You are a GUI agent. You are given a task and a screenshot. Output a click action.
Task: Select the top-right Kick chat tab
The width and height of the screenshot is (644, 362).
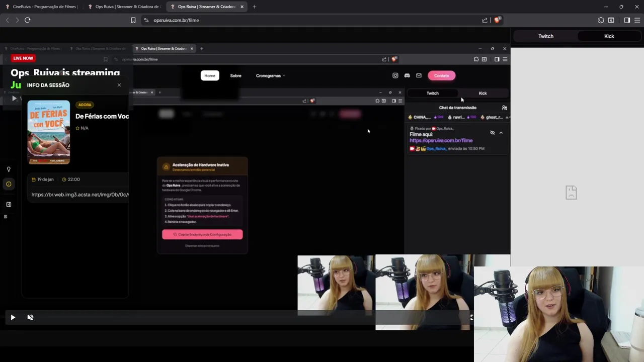609,36
